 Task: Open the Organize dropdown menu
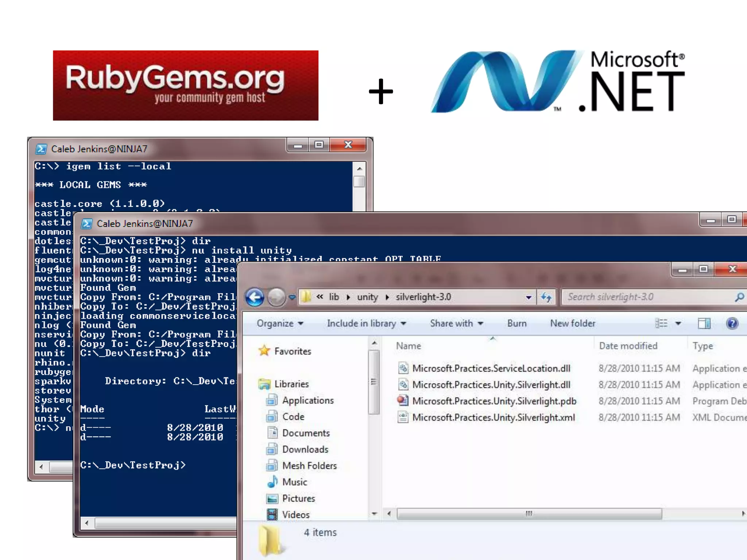coord(280,323)
